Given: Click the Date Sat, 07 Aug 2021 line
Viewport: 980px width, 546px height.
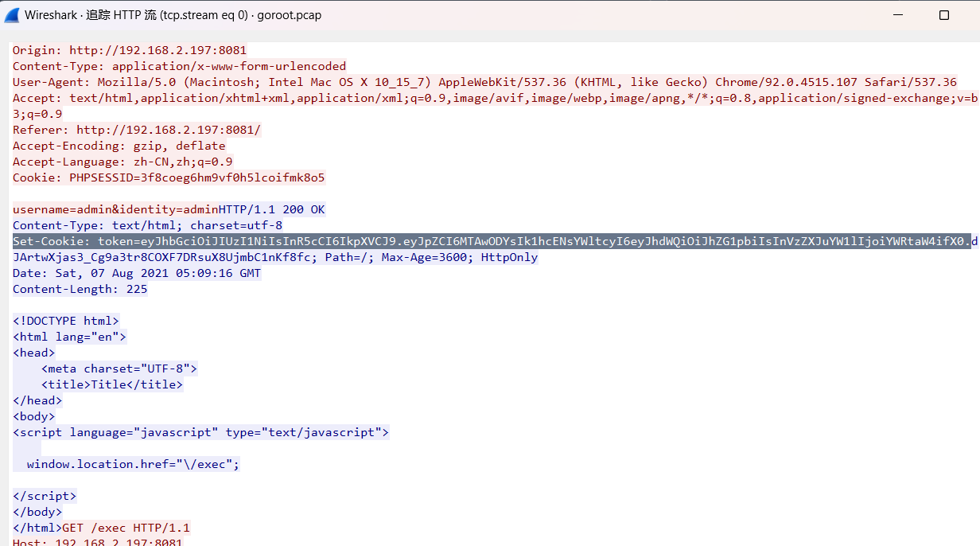Looking at the screenshot, I should pyautogui.click(x=136, y=273).
